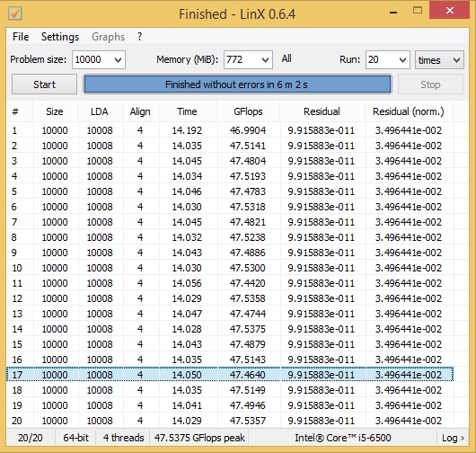The height and width of the screenshot is (453, 476).
Task: Select the GFlops value 47.5143
Action: [x=248, y=360]
